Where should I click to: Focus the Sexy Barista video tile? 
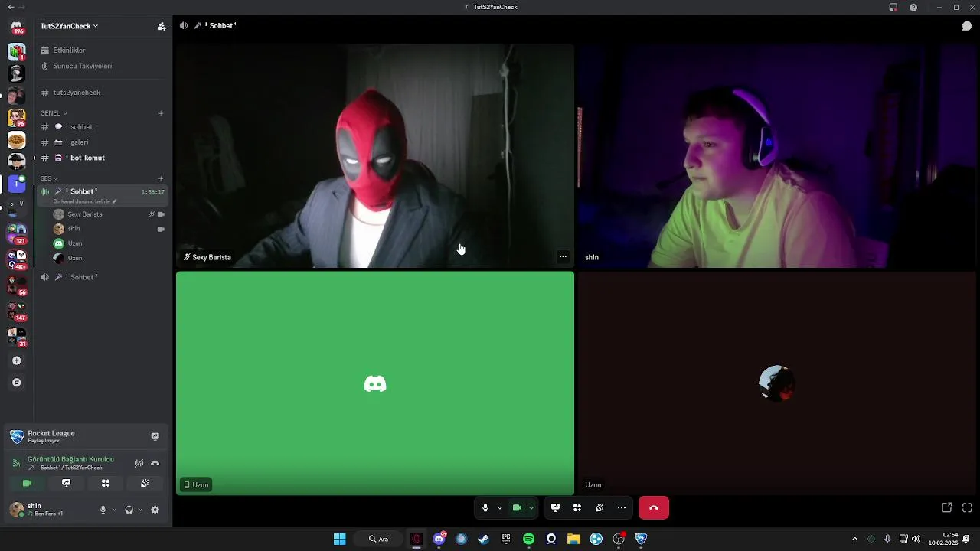375,155
